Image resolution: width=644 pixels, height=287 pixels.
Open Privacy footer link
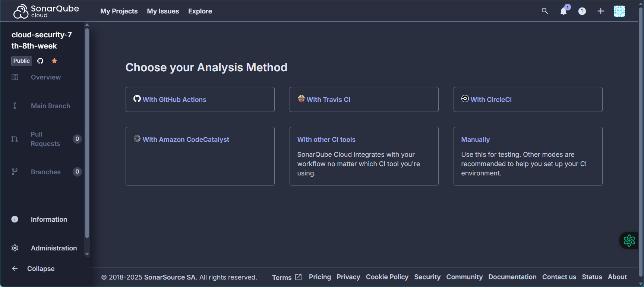point(348,277)
